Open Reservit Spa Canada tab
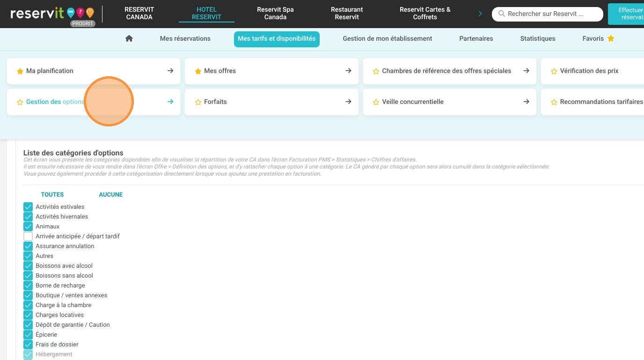The width and height of the screenshot is (644, 360). pyautogui.click(x=275, y=13)
